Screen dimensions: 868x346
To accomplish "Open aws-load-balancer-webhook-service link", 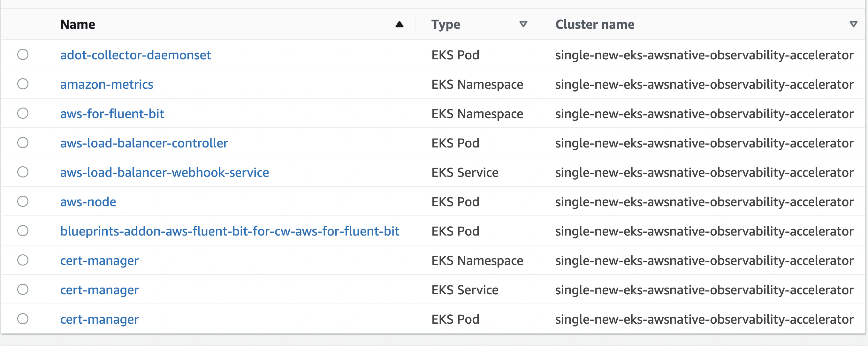I will click(x=164, y=172).
